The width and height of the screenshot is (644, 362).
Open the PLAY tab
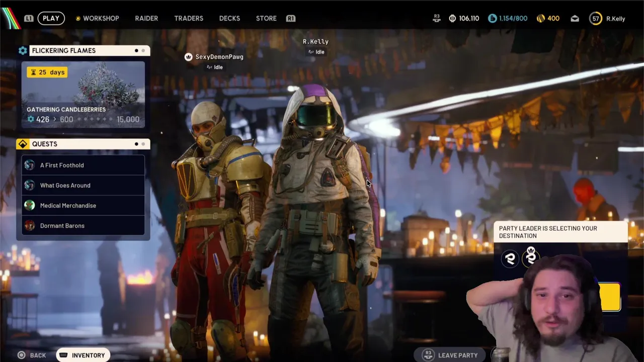pos(51,18)
